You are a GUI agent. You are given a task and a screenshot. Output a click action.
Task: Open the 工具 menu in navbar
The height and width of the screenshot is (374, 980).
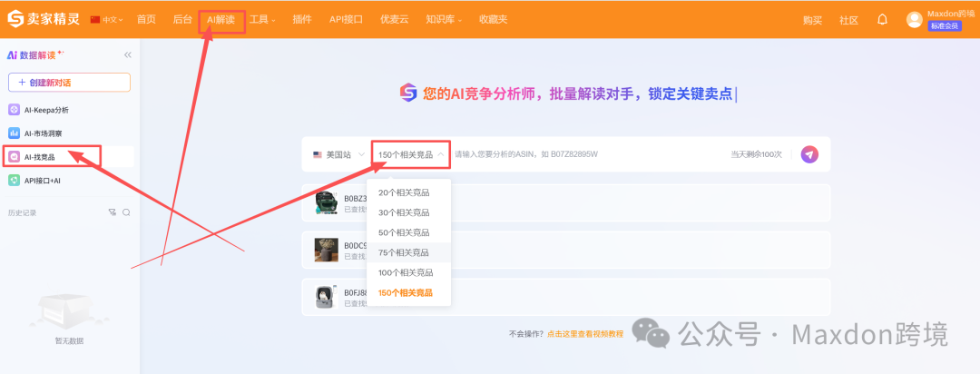(263, 19)
